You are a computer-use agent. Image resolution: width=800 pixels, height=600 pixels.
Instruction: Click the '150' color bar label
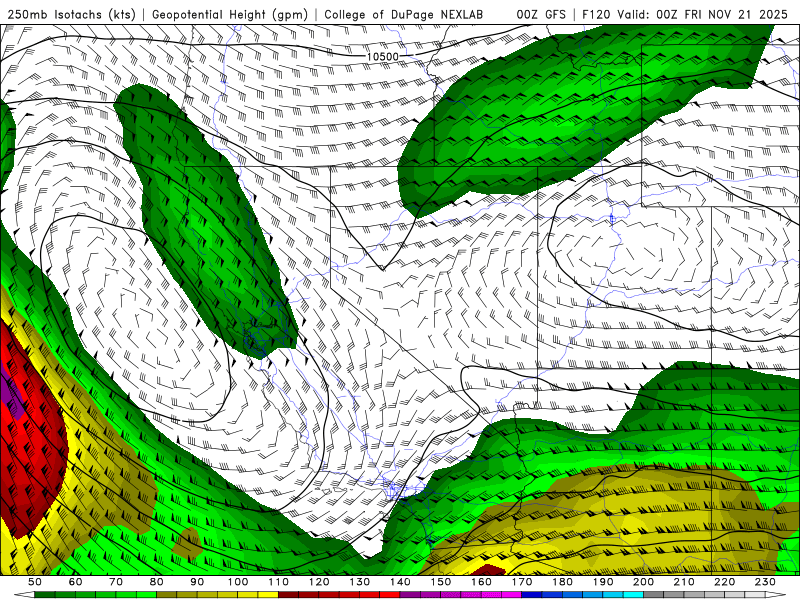point(441,582)
